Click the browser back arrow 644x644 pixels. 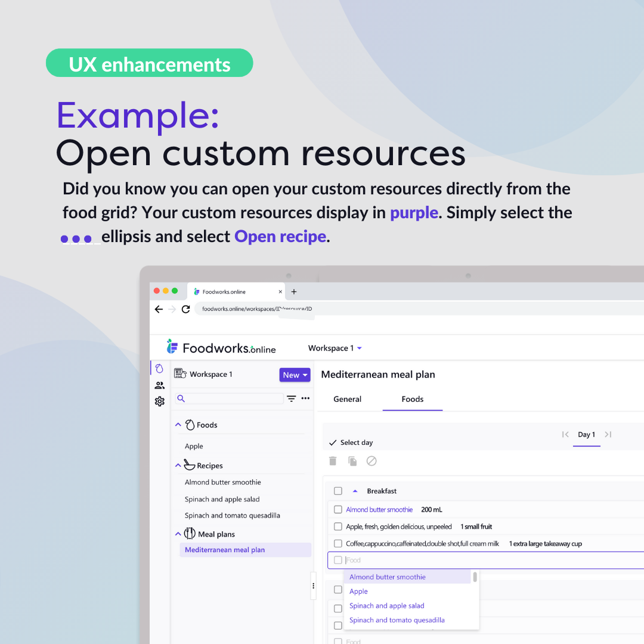pyautogui.click(x=159, y=309)
